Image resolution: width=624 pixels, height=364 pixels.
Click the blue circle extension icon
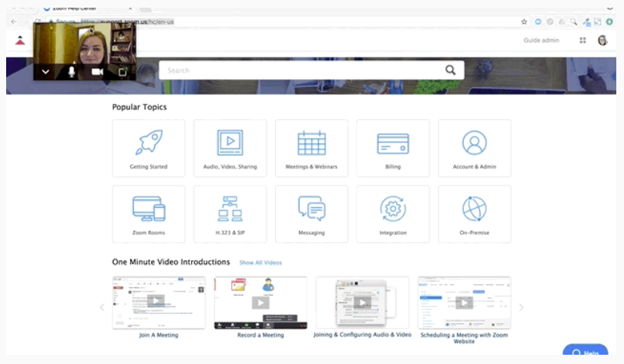(x=538, y=22)
